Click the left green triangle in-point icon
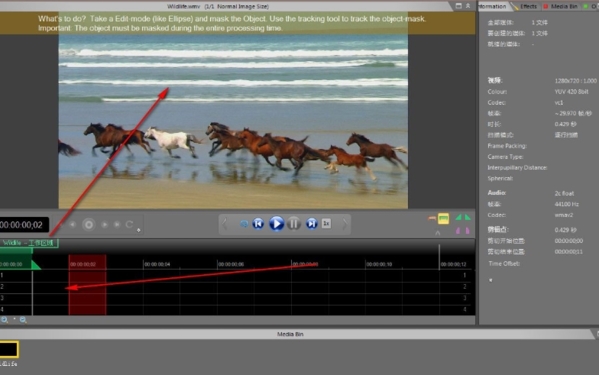 [458, 218]
